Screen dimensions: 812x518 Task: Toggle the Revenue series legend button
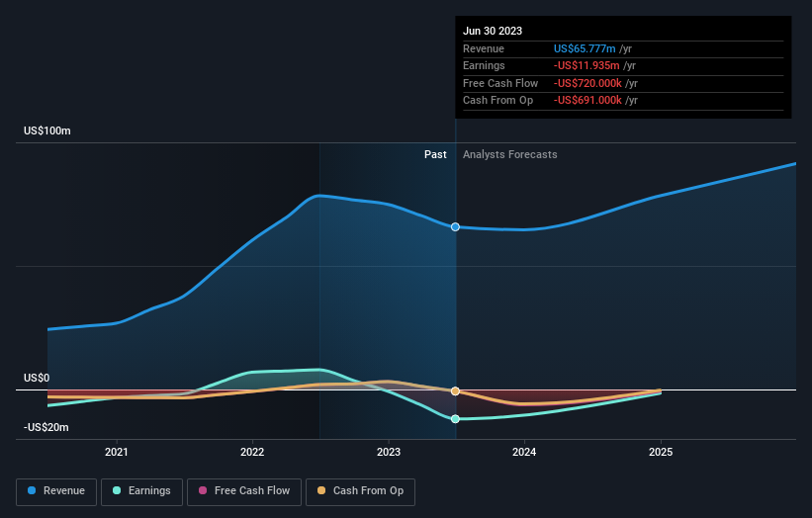click(x=56, y=491)
